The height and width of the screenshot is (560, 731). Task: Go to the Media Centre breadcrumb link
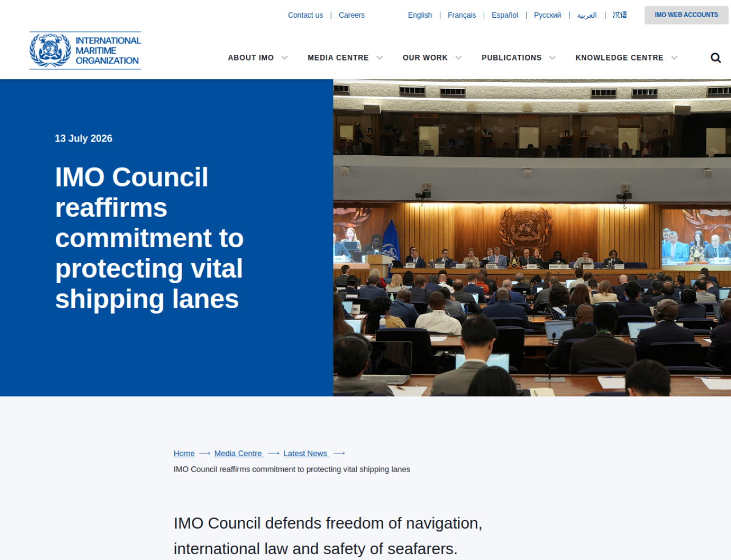(239, 453)
